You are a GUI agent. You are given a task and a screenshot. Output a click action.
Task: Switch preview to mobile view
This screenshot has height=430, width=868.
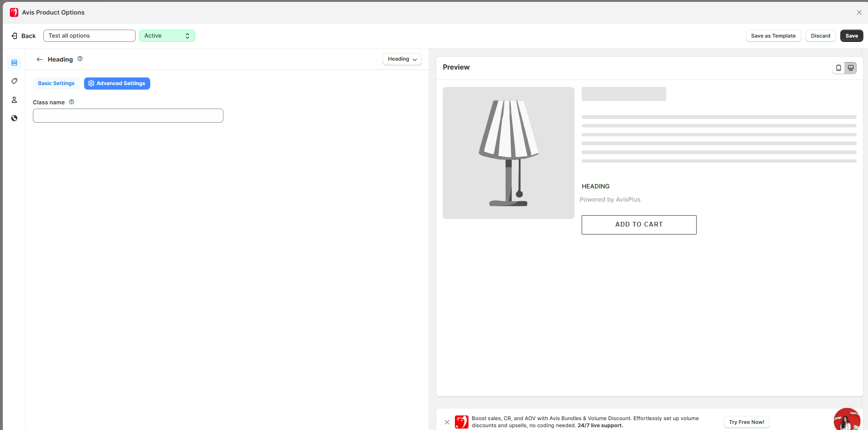(838, 68)
